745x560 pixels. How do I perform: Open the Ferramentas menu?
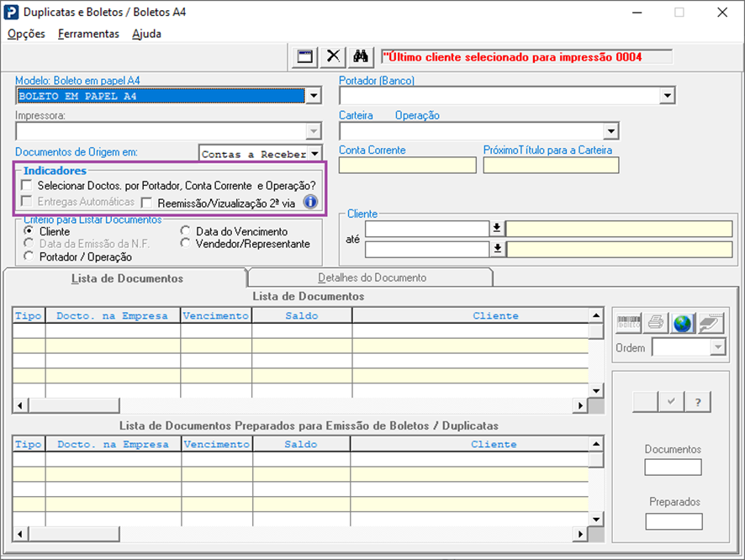(88, 34)
